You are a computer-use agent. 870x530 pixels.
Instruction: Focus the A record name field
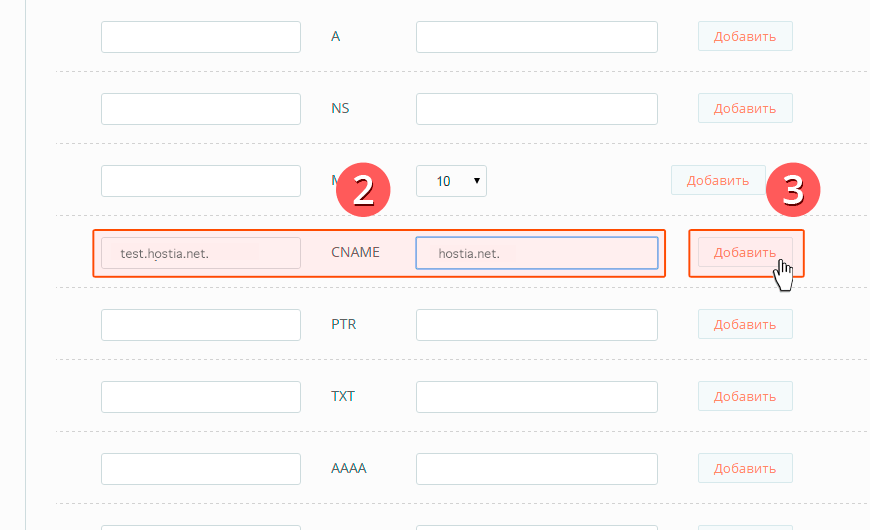pos(201,37)
